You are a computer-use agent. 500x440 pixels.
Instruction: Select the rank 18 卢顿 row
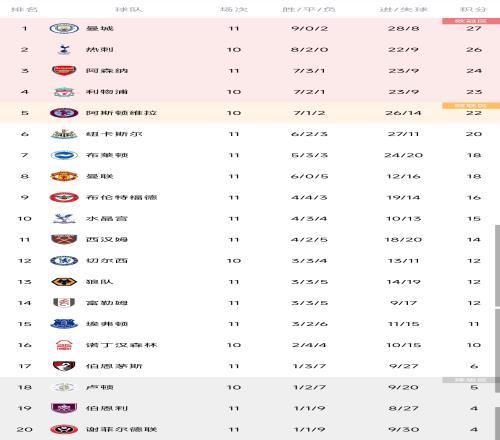250,387
